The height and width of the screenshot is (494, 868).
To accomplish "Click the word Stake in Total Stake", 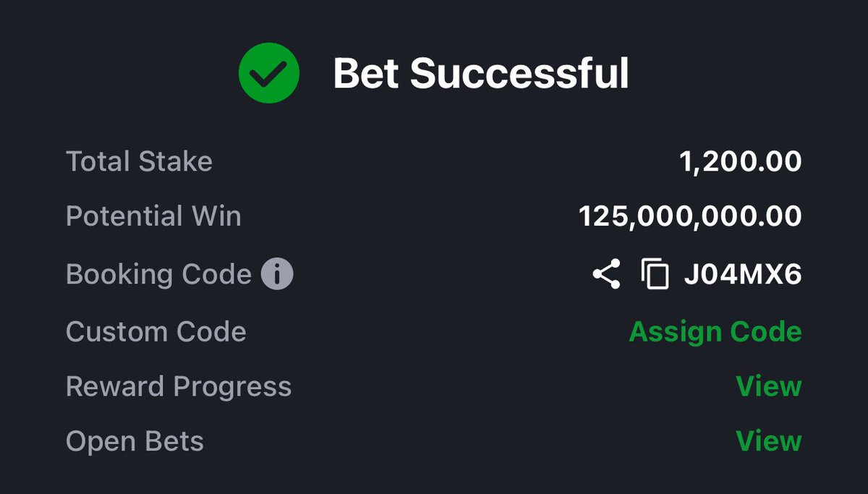I will (174, 161).
